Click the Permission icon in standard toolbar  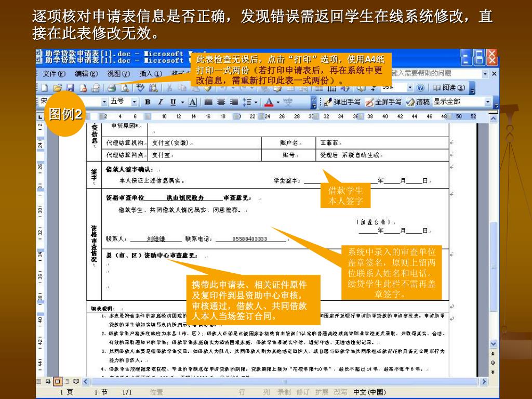pos(83,88)
